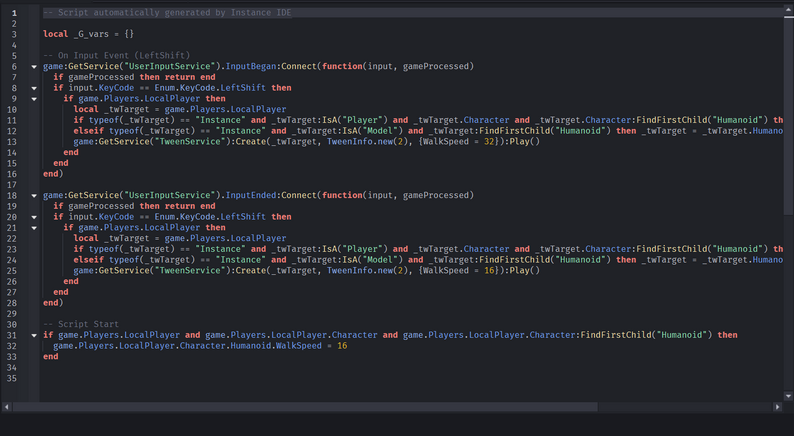Click the value 16 on line 32
Image resolution: width=794 pixels, height=436 pixels.
pos(342,346)
